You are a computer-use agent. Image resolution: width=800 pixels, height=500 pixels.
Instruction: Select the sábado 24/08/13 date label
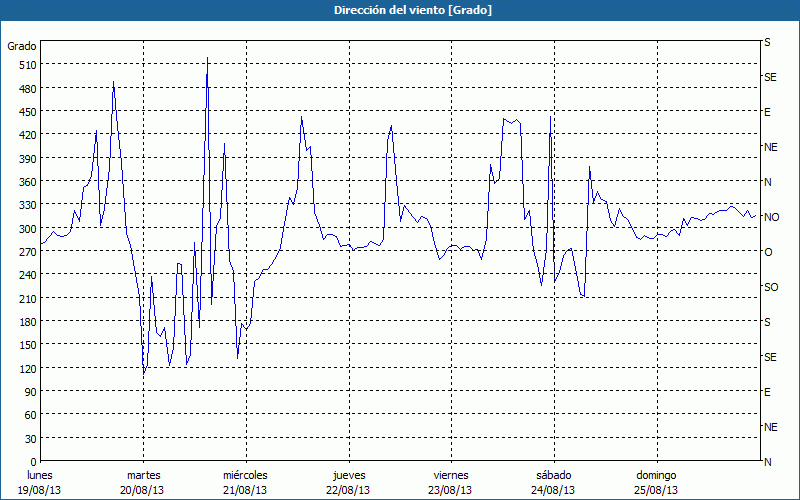click(x=553, y=482)
